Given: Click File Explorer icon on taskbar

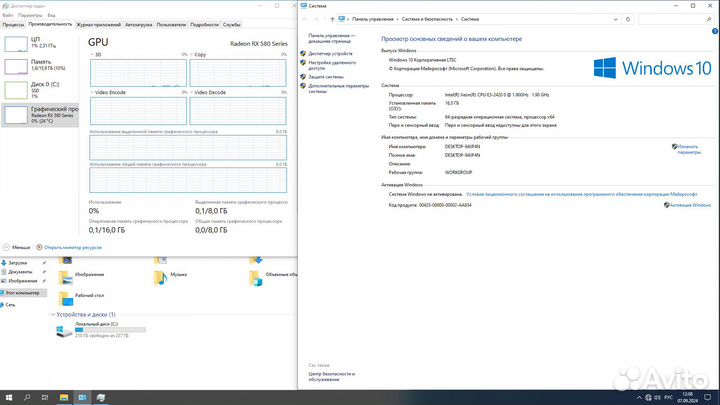Looking at the screenshot, I should [64, 398].
